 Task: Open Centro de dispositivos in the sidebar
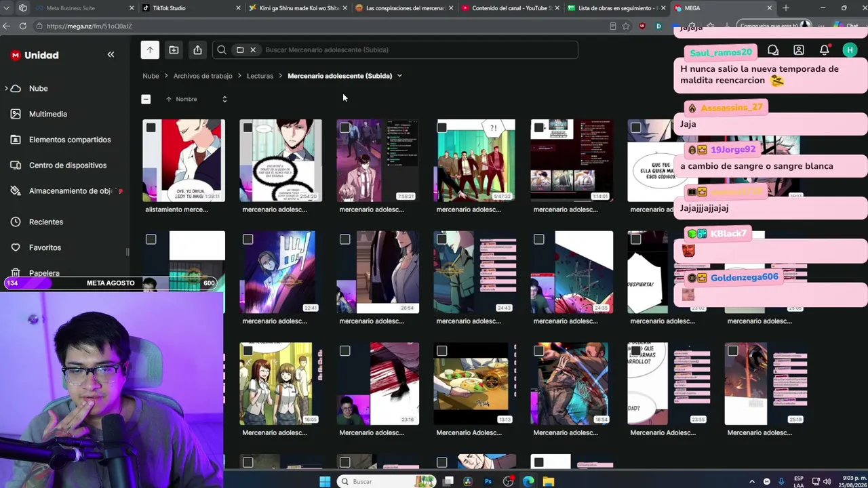click(x=67, y=165)
